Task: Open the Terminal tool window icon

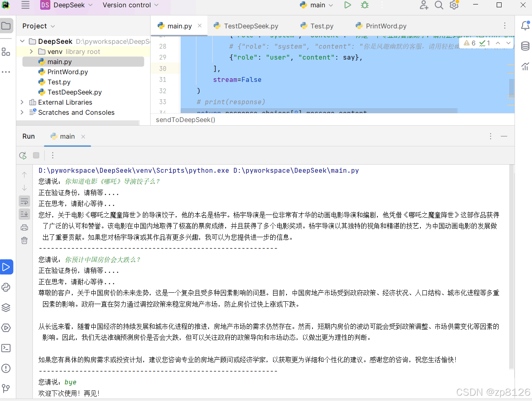Action: coord(6,348)
